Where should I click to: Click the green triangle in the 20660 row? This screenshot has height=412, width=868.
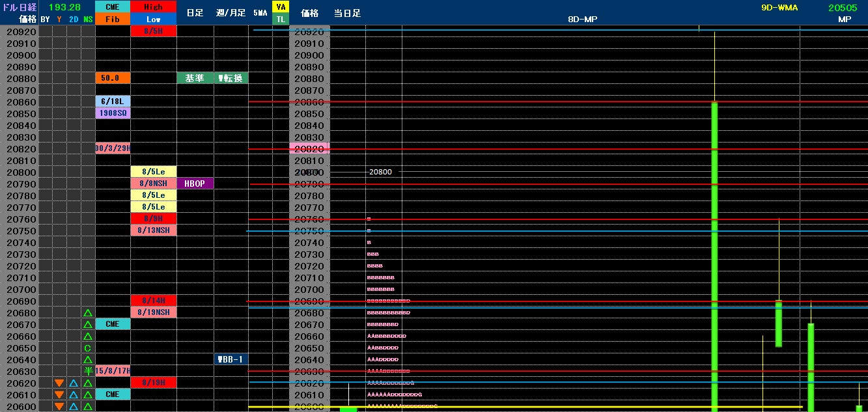(87, 336)
